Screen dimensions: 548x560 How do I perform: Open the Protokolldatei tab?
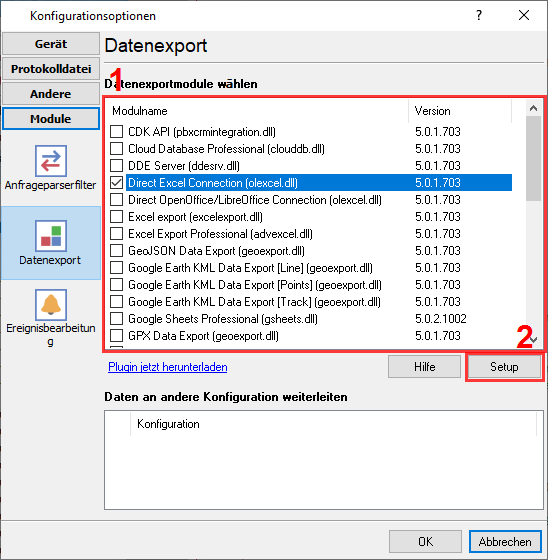(x=51, y=69)
